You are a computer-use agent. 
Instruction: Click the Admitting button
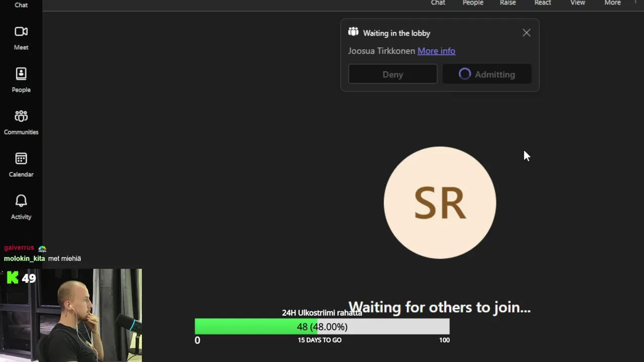click(x=487, y=74)
